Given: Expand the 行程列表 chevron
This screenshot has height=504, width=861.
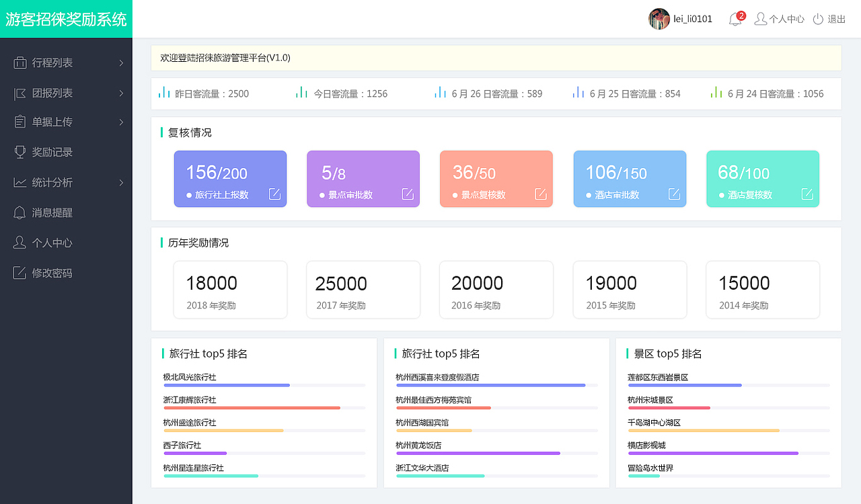Looking at the screenshot, I should click(122, 62).
